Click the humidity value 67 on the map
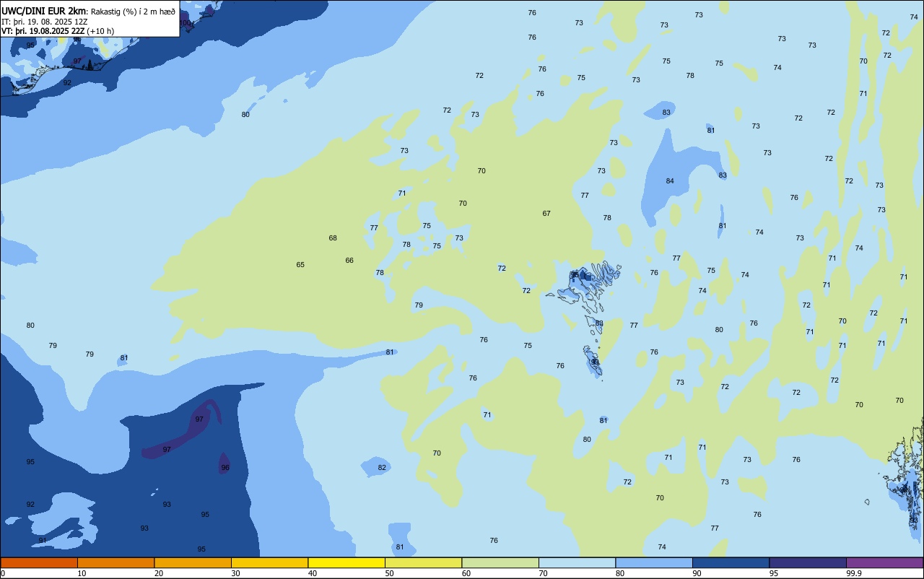 click(x=546, y=214)
